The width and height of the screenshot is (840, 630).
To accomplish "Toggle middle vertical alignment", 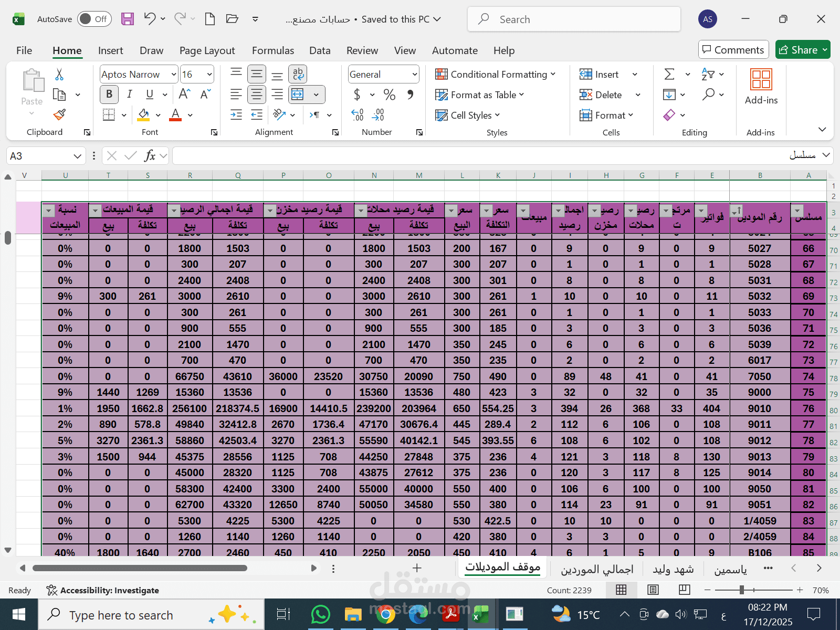I will click(257, 74).
